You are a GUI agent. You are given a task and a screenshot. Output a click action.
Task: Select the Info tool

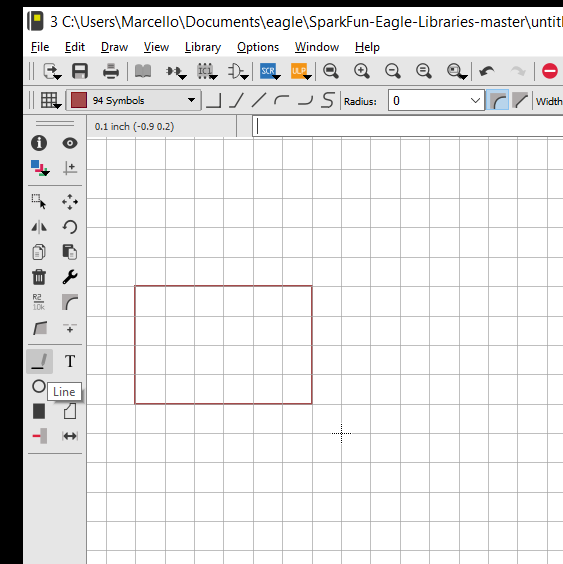click(39, 143)
